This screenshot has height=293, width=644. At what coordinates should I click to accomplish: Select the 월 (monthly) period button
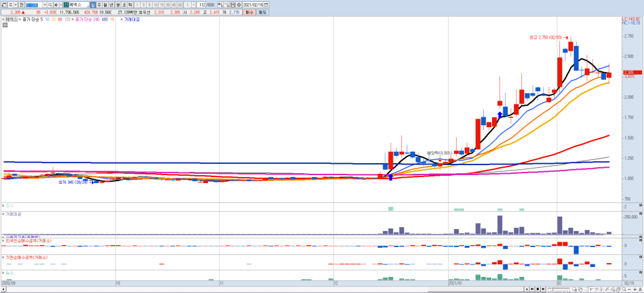click(105, 5)
